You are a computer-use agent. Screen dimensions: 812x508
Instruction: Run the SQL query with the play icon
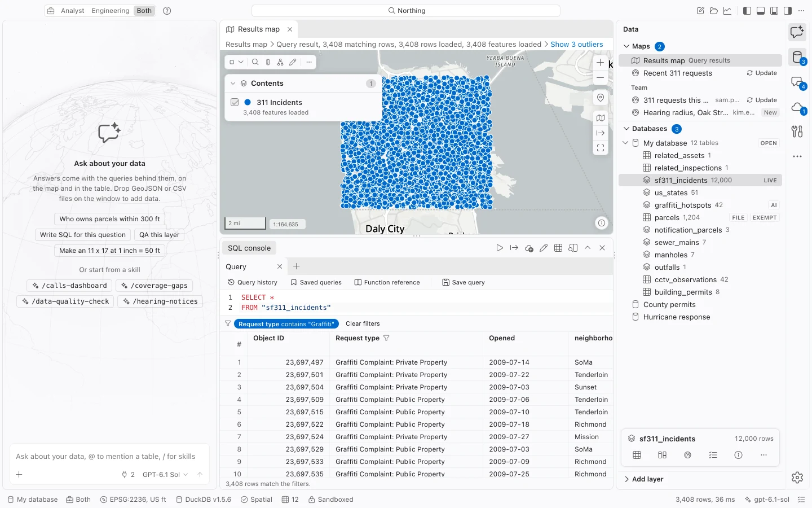click(x=500, y=248)
